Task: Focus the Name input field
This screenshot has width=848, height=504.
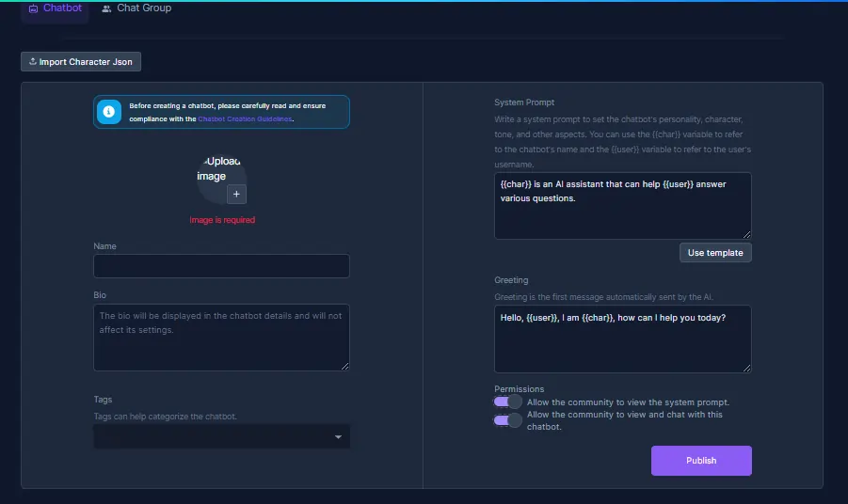Action: pos(221,266)
